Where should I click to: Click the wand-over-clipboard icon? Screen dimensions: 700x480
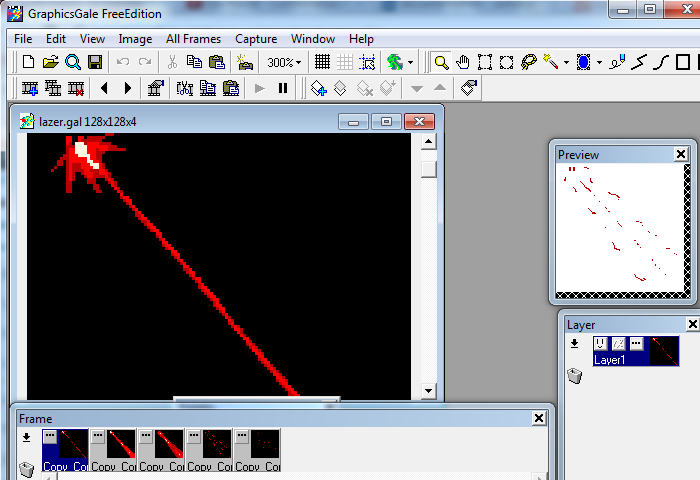[244, 62]
